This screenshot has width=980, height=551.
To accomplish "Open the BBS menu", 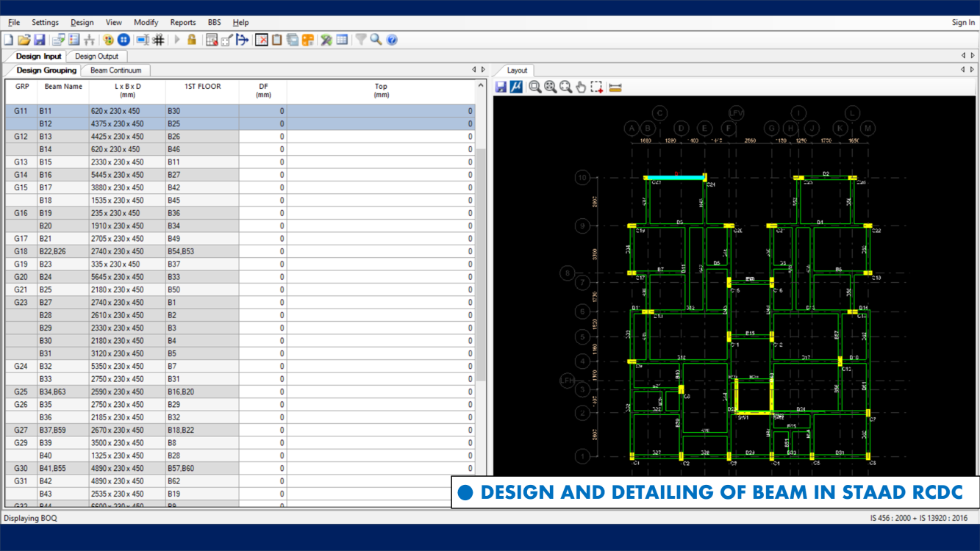I will (214, 22).
